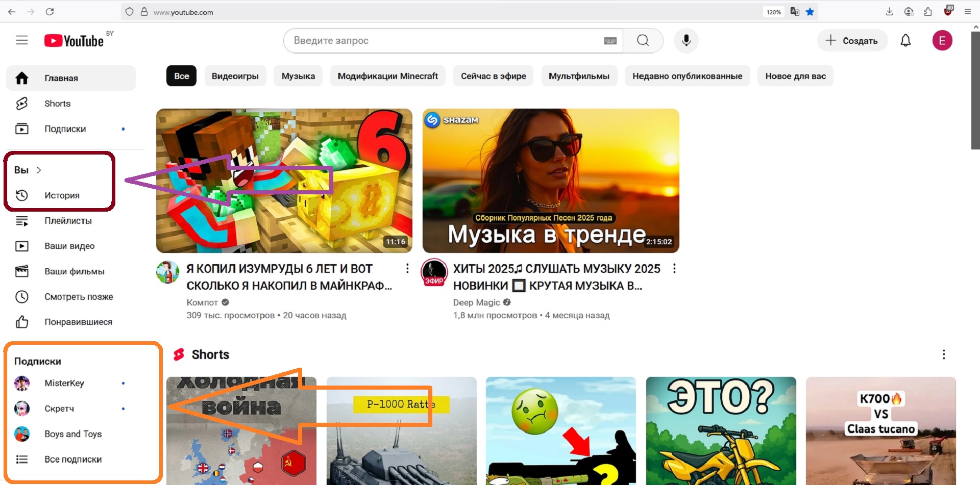
Task: Open the Shorts shelf options menu
Action: 944,354
